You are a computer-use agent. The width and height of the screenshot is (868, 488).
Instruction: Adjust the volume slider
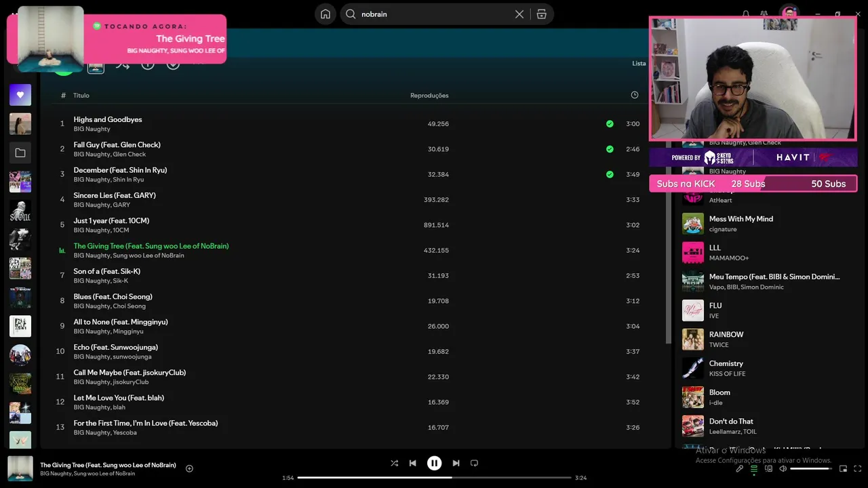811,469
